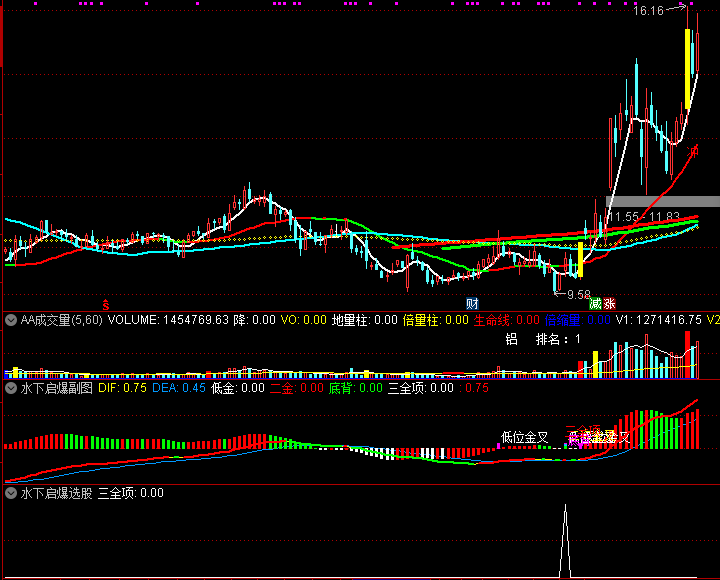
Task: Click the red 二金: 0.00 value
Action: [297, 389]
